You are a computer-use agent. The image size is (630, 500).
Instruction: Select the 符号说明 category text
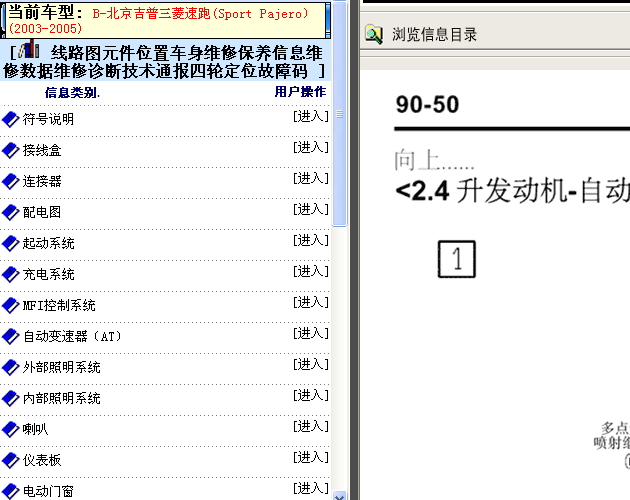tap(48, 119)
